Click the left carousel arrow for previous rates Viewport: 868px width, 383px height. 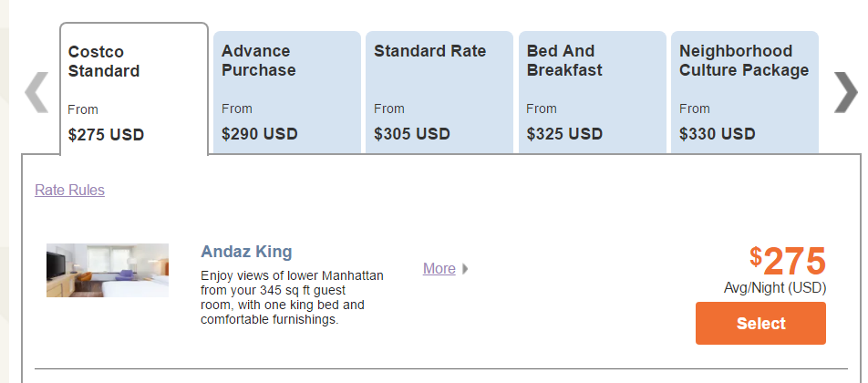pos(36,92)
